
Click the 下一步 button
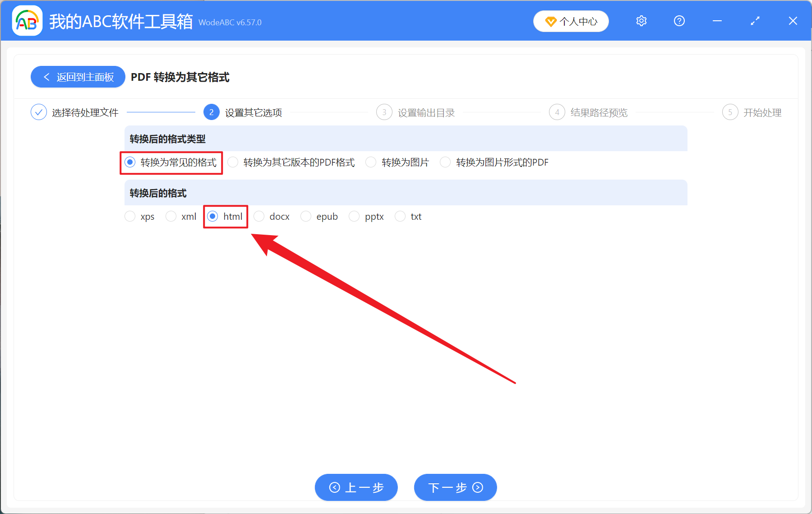pyautogui.click(x=455, y=487)
